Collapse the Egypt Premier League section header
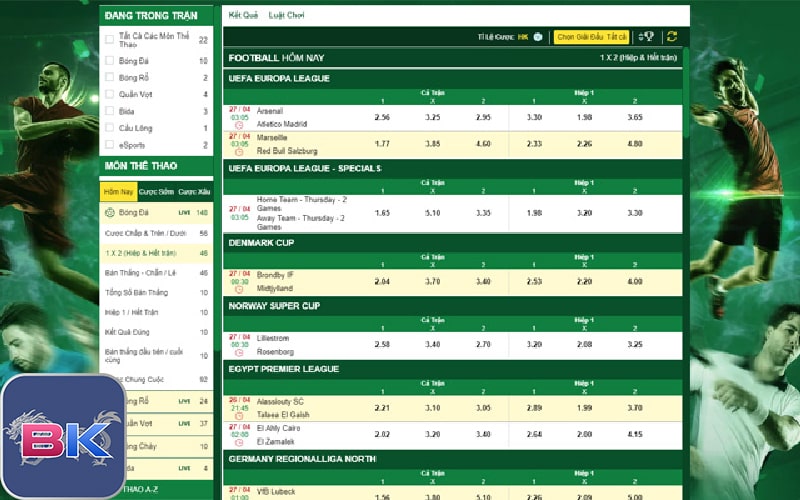Image resolution: width=800 pixels, height=500 pixels. (453, 369)
